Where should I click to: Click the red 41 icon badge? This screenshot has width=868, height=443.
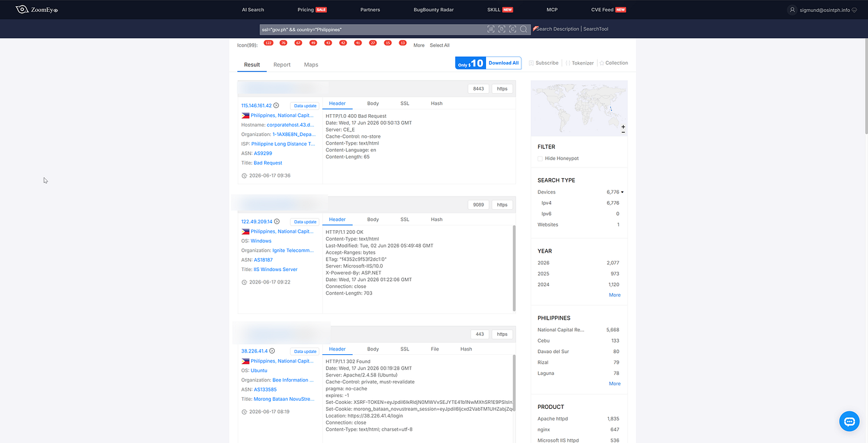(x=358, y=43)
